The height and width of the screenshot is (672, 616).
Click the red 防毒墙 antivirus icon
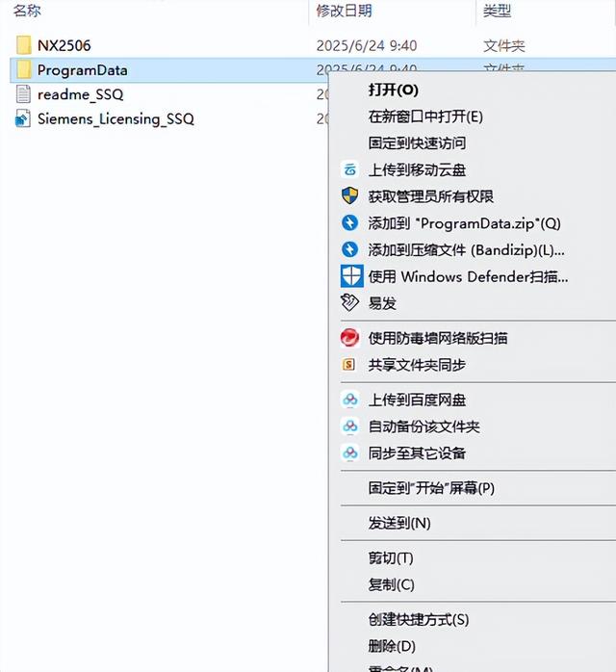[350, 338]
